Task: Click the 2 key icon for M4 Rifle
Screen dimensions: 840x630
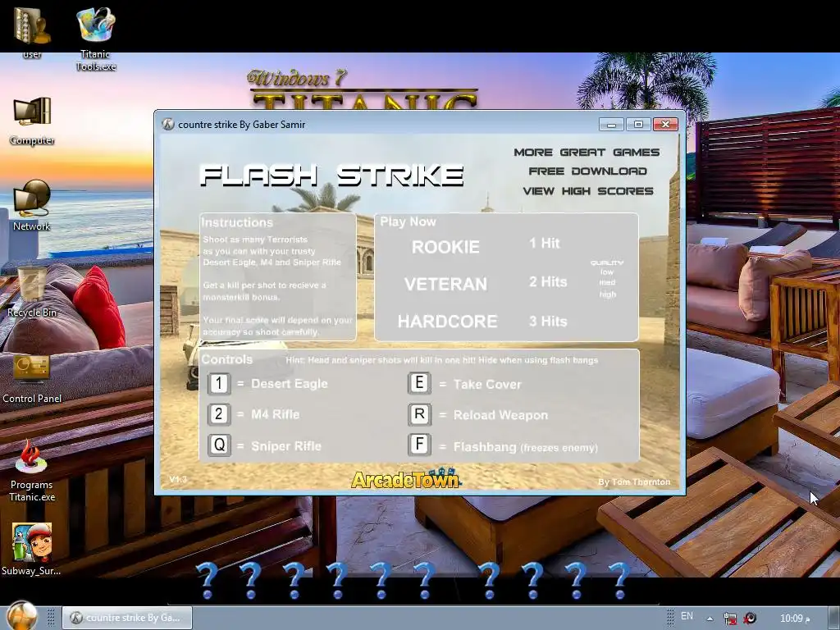Action: click(x=218, y=414)
